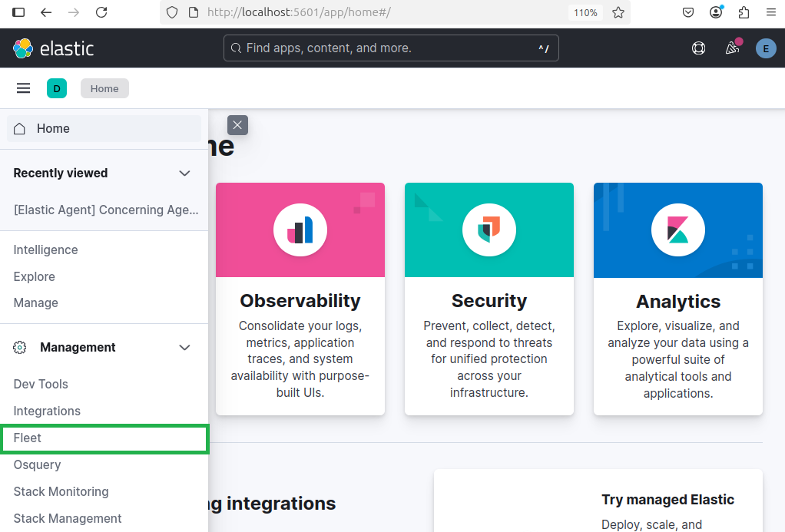785x532 pixels.
Task: Open Explore in sidebar
Action: [x=34, y=277]
